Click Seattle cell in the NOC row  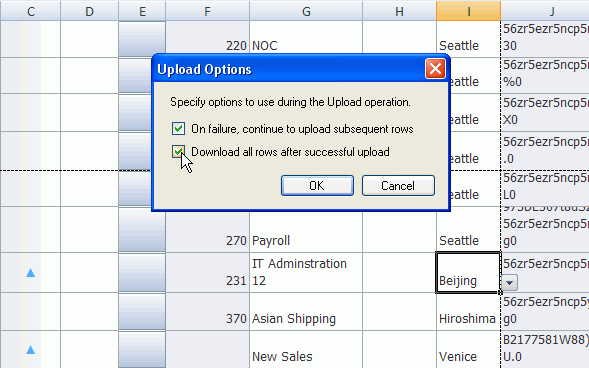468,39
